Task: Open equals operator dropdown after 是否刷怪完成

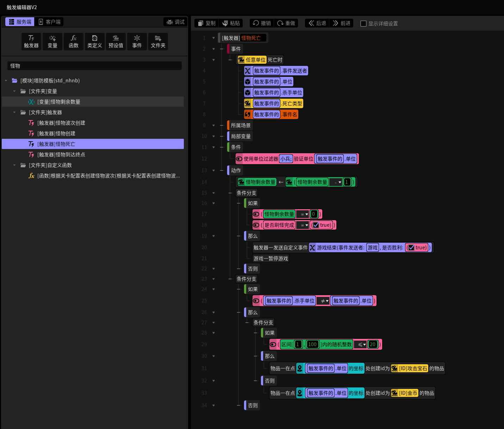Action: (x=303, y=225)
